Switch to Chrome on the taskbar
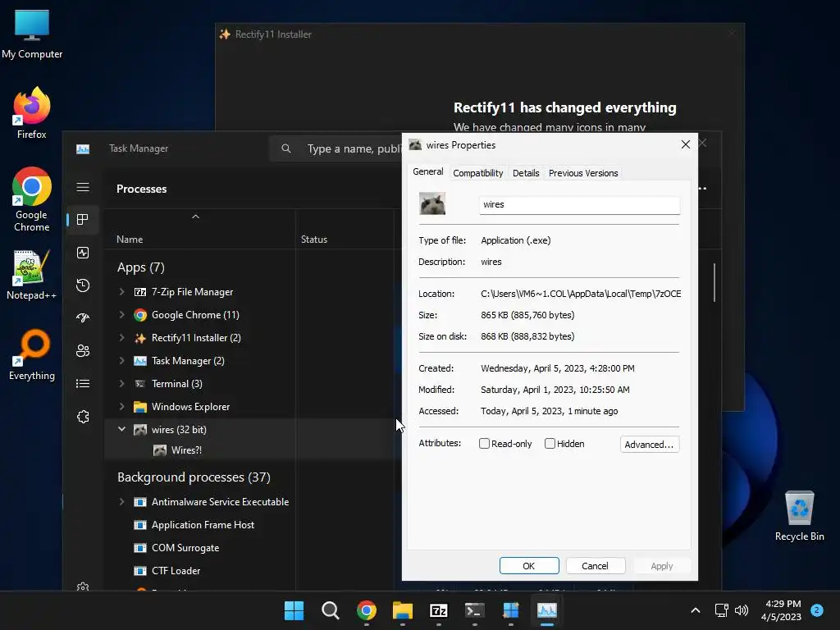 tap(367, 610)
